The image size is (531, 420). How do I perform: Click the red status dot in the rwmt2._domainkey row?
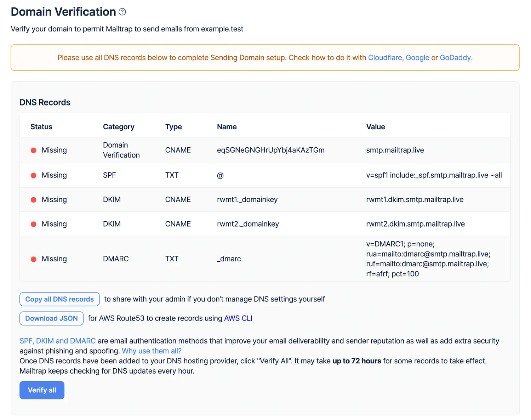[x=34, y=224]
